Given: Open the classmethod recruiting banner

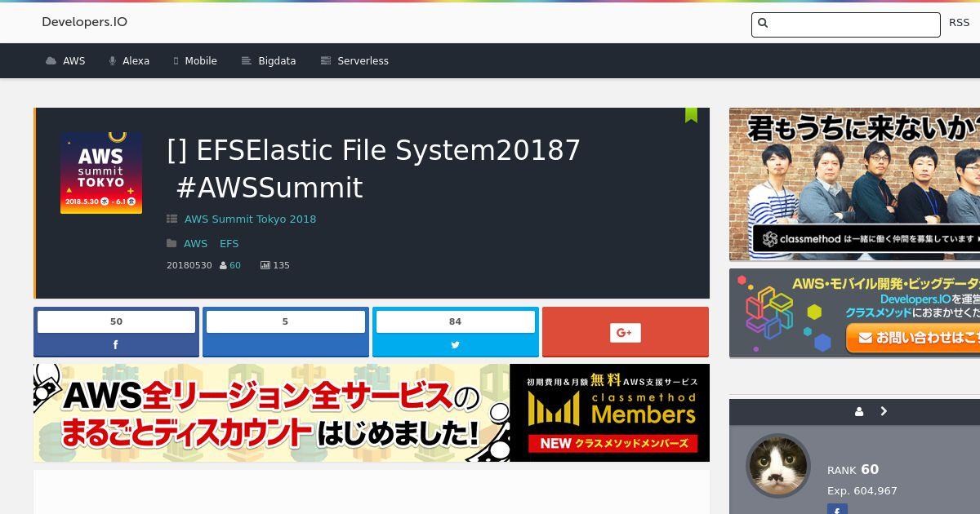Looking at the screenshot, I should click(x=854, y=184).
